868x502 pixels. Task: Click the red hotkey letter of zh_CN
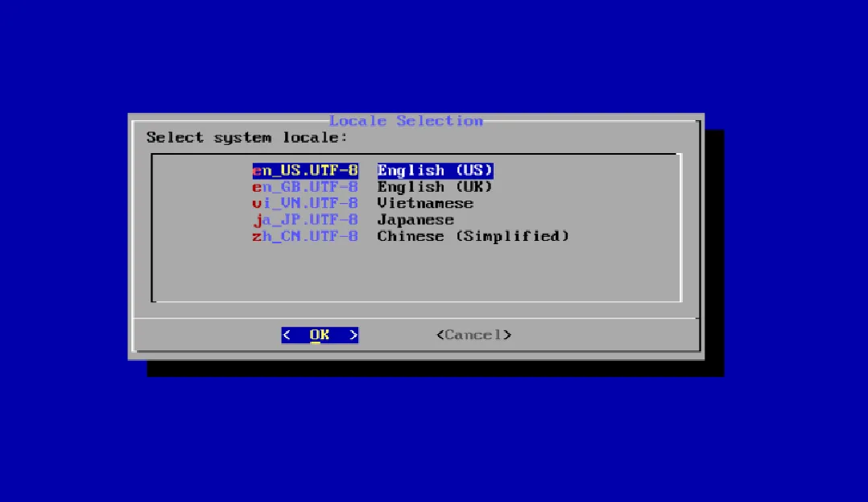[257, 236]
